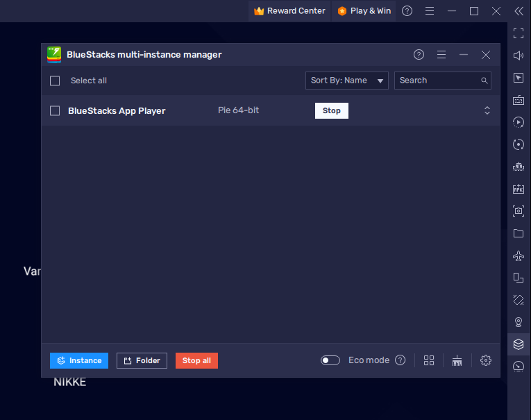The height and width of the screenshot is (420, 531).
Task: Open multi-instance manager hamburger menu
Action: coord(441,55)
